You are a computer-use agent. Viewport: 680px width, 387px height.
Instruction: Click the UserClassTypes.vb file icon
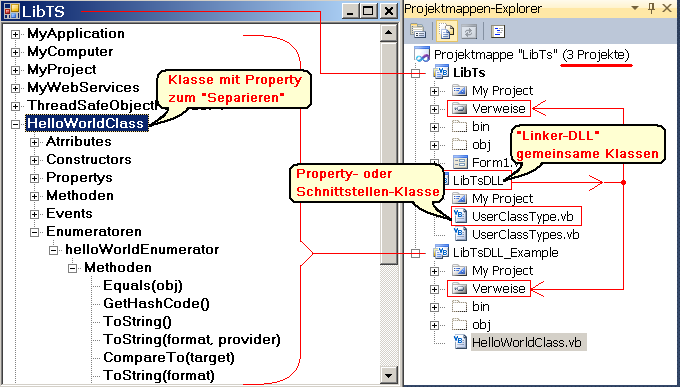(x=460, y=234)
